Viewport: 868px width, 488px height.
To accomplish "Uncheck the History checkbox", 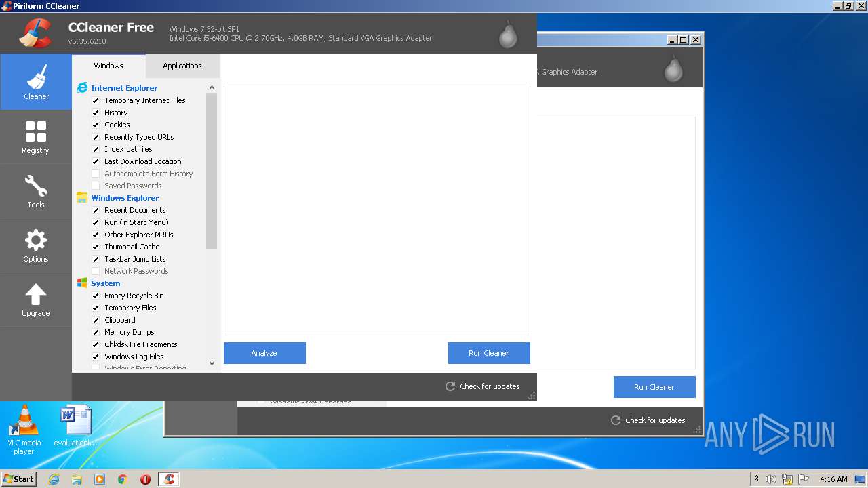I will point(96,113).
